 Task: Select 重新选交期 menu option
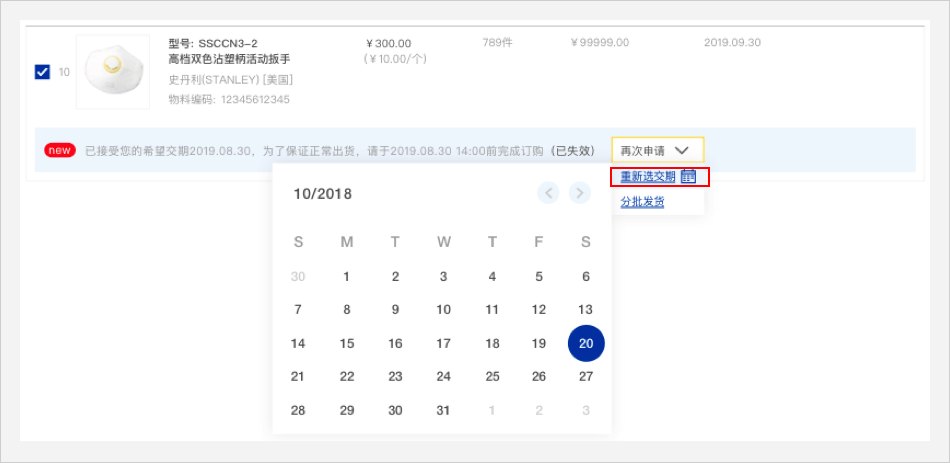647,177
